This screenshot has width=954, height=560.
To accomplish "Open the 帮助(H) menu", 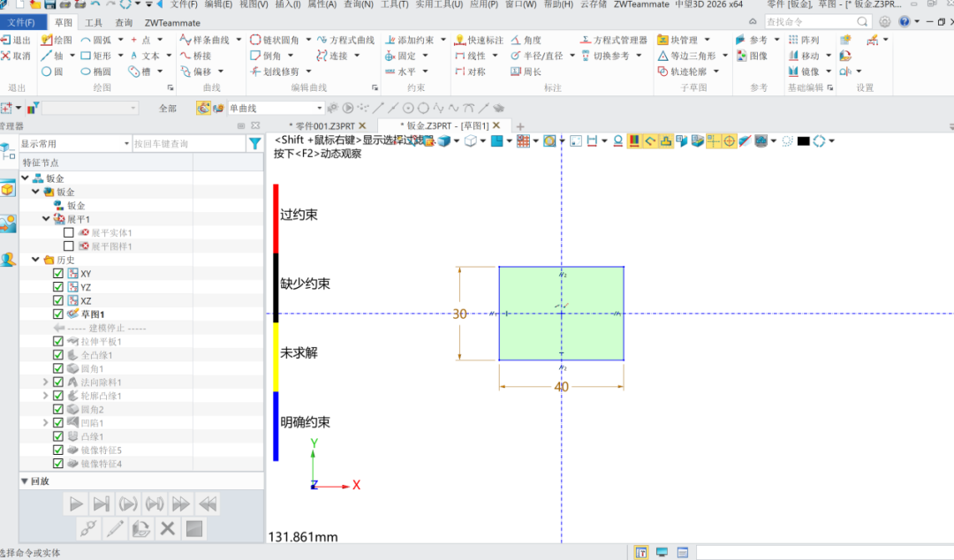I will 558,4.
